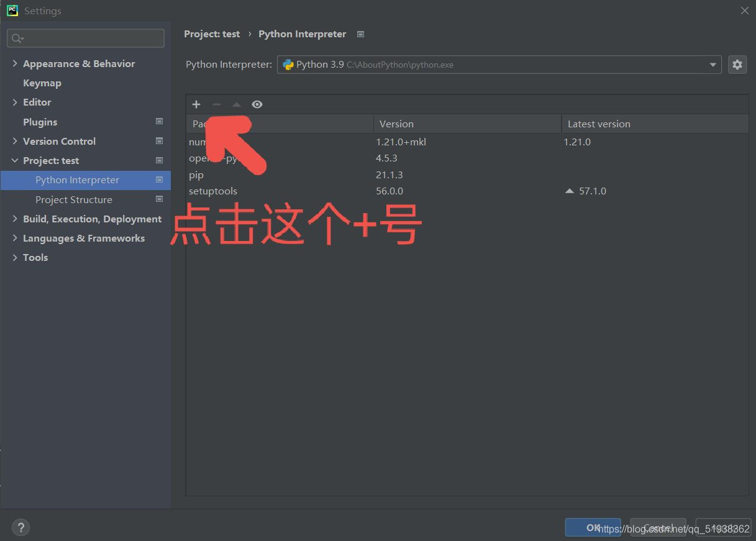The width and height of the screenshot is (756, 541).
Task: Open Plugins settings
Action: 40,122
